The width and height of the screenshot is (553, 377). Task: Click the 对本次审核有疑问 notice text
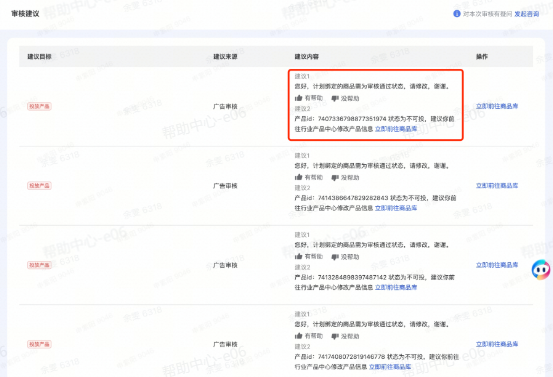click(x=487, y=14)
